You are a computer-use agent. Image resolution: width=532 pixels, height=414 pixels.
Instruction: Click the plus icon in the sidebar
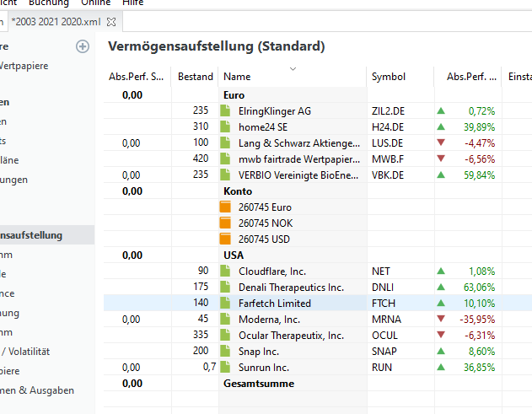point(83,46)
